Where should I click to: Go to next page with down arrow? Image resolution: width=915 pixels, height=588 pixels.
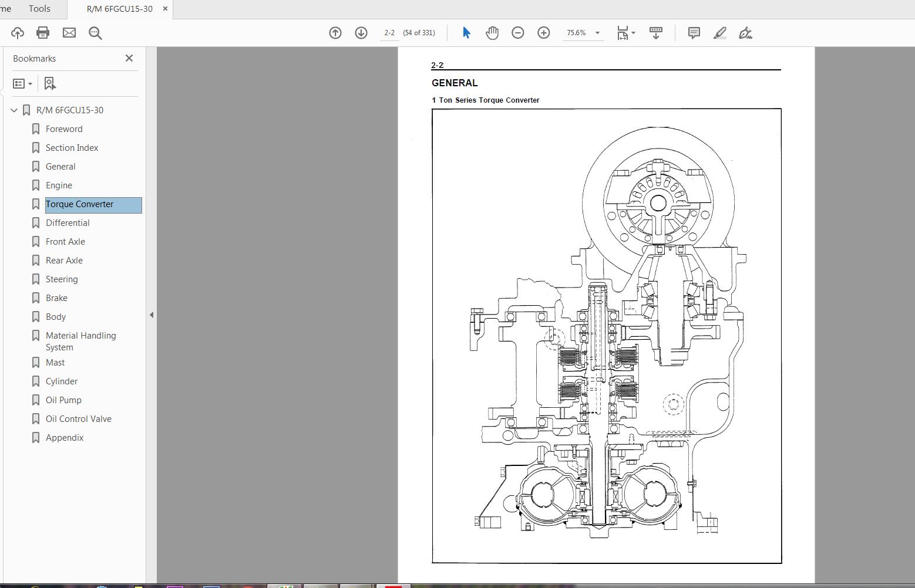click(360, 33)
